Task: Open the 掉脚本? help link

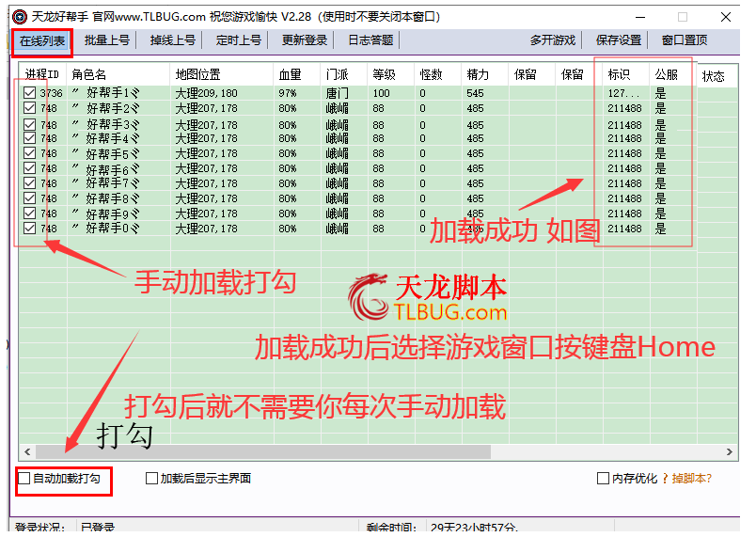Action: click(691, 478)
